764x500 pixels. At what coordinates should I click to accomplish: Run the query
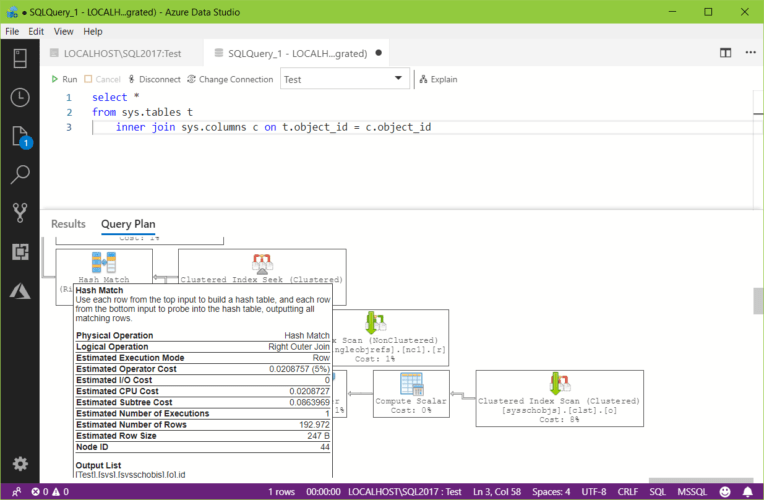point(63,79)
